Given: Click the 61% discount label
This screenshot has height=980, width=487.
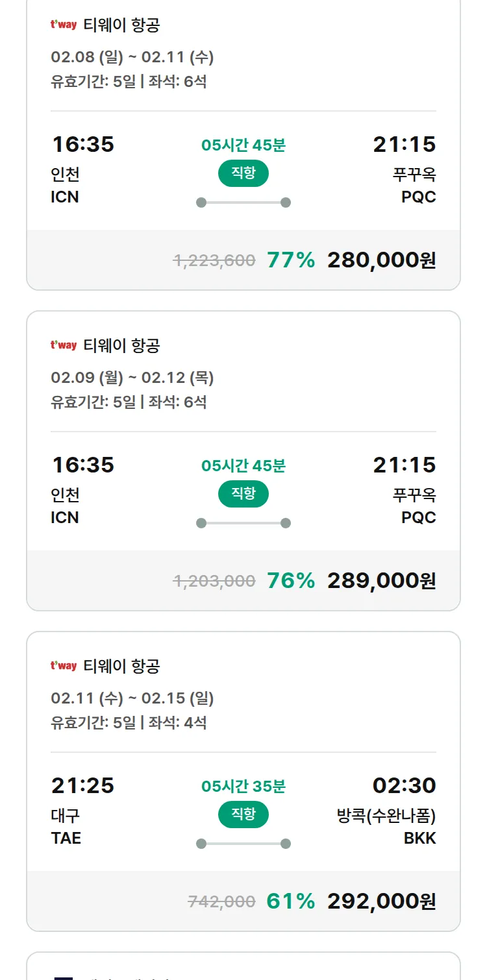Looking at the screenshot, I should pos(290,901).
